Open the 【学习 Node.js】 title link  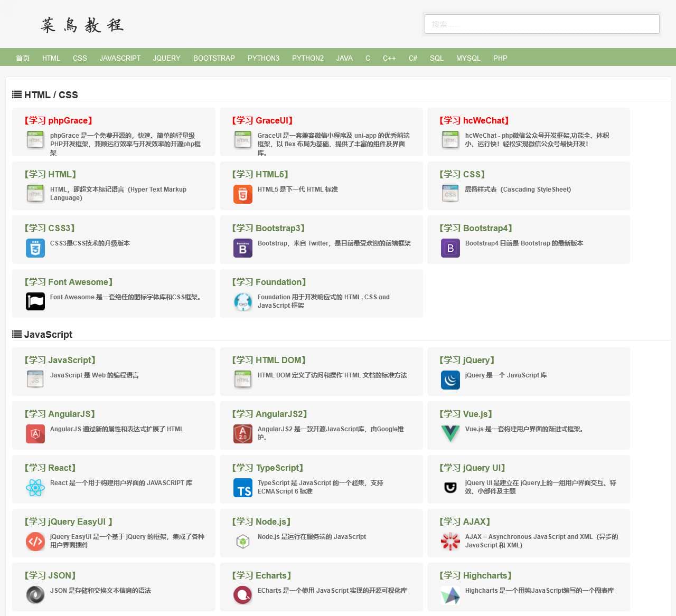click(262, 522)
